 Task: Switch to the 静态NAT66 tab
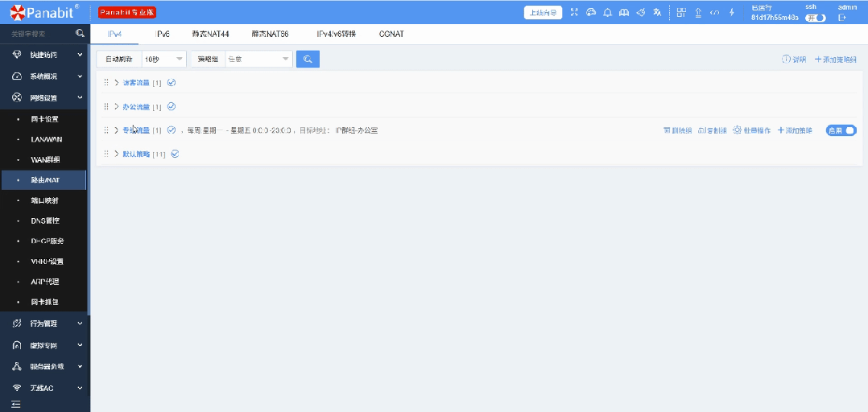pyautogui.click(x=271, y=35)
